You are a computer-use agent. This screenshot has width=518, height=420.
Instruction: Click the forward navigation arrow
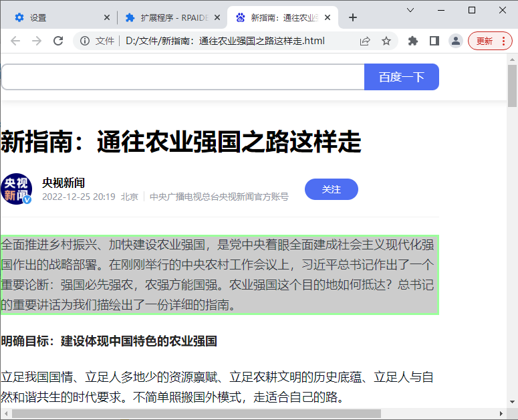tap(37, 41)
